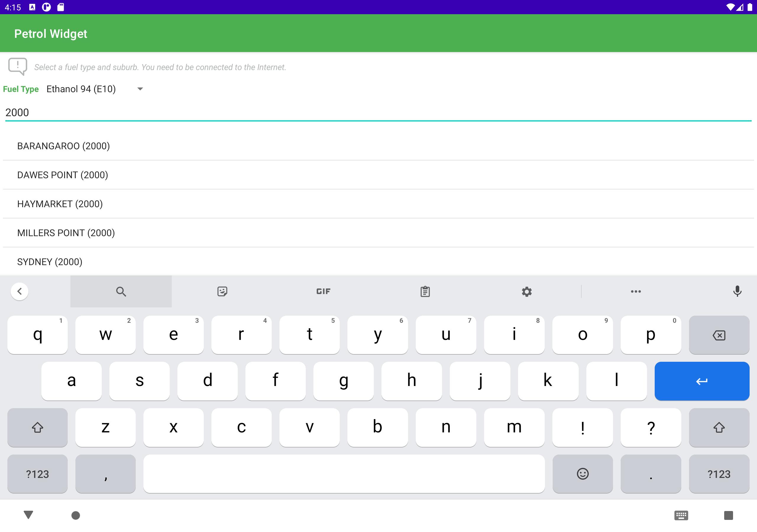Screen dimensions: 757x532
Task: Open keyboard switcher icon in navigation bar
Action: pos(681,515)
